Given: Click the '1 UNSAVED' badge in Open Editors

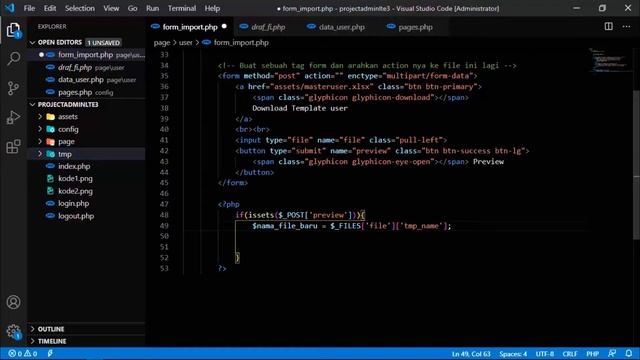Looking at the screenshot, I should click(x=103, y=42).
